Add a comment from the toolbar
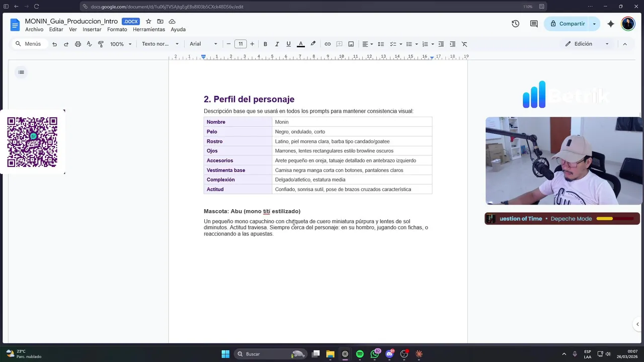 click(339, 44)
